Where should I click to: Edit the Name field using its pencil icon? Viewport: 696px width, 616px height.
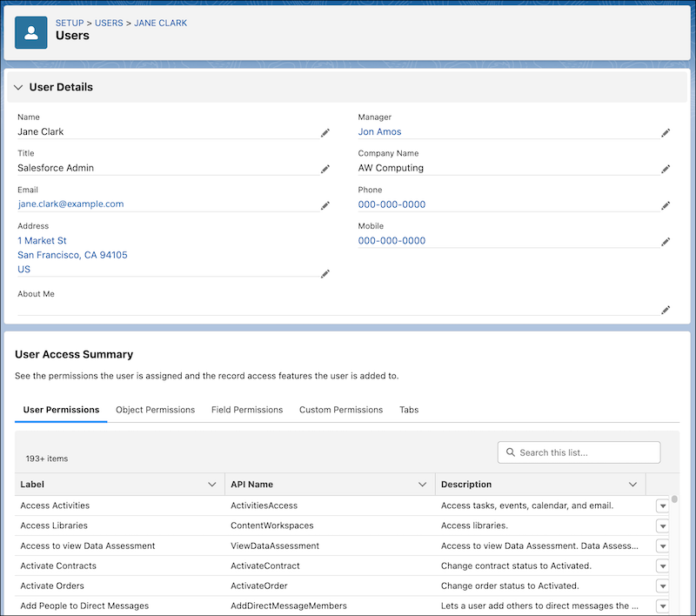[325, 132]
